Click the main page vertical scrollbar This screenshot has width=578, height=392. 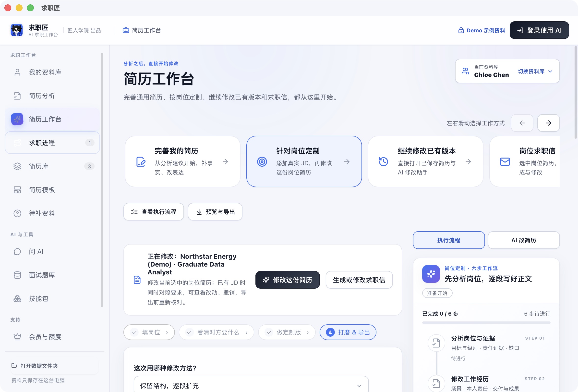pos(576,93)
